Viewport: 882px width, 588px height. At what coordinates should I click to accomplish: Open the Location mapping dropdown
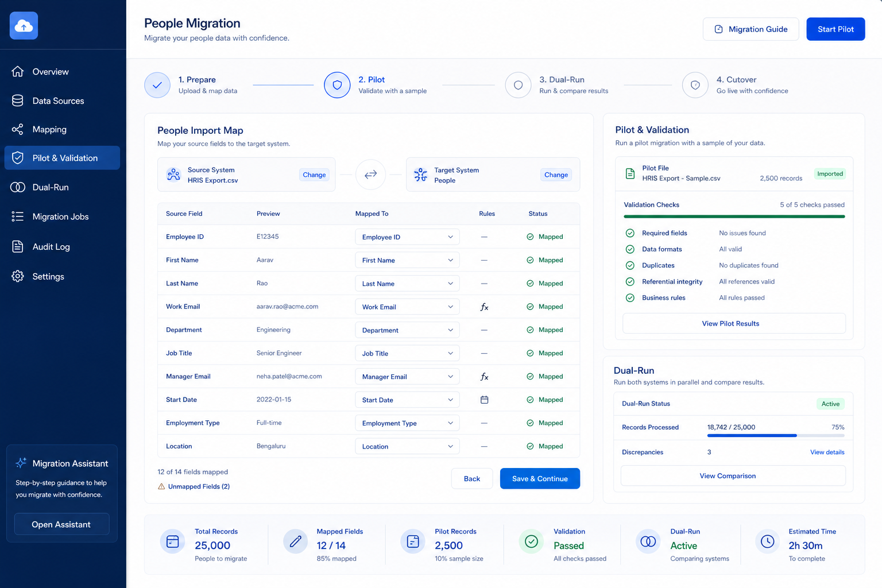point(407,446)
